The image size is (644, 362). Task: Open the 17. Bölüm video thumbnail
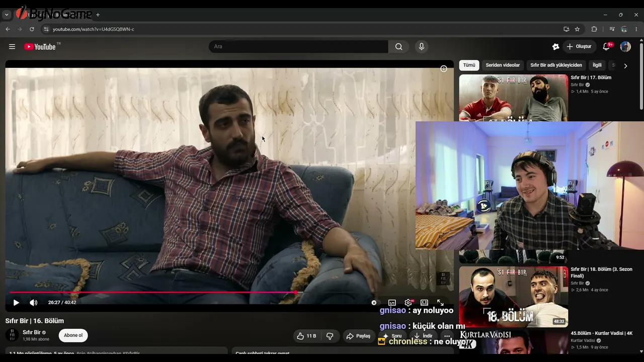pyautogui.click(x=513, y=98)
